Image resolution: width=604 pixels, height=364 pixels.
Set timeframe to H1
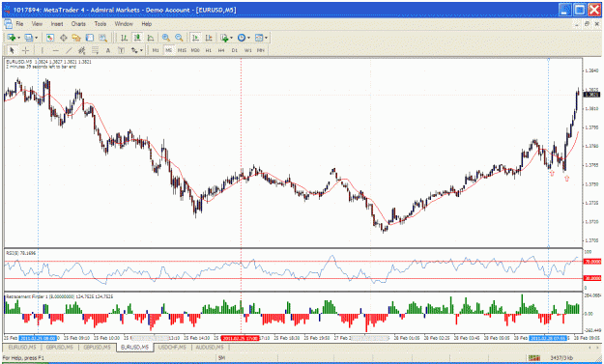[x=209, y=50]
